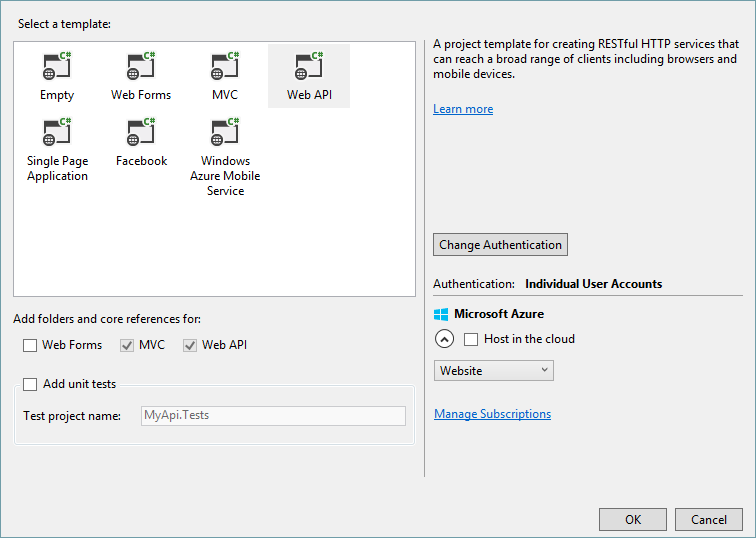Pick the MVC template icon
Screen dimensions: 756x538
tap(225, 66)
